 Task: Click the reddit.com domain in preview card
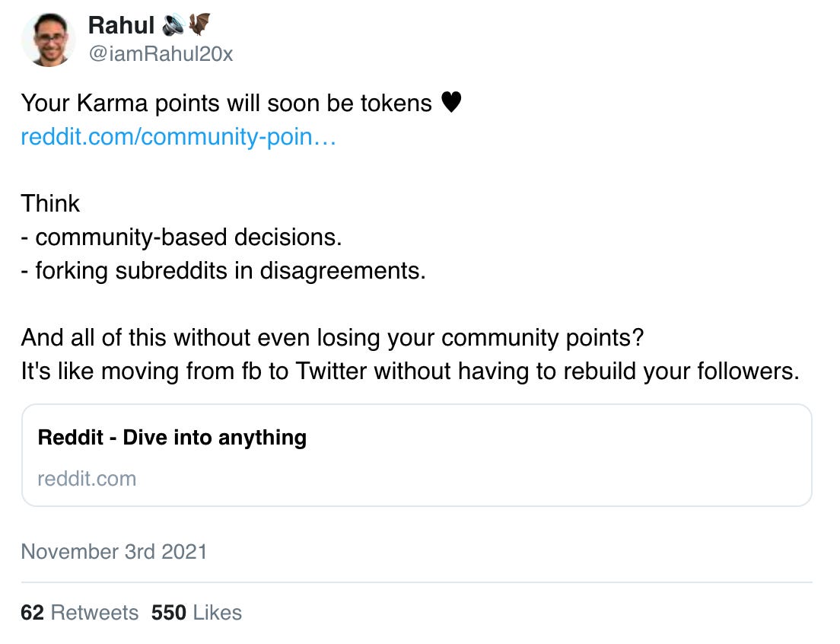click(87, 479)
